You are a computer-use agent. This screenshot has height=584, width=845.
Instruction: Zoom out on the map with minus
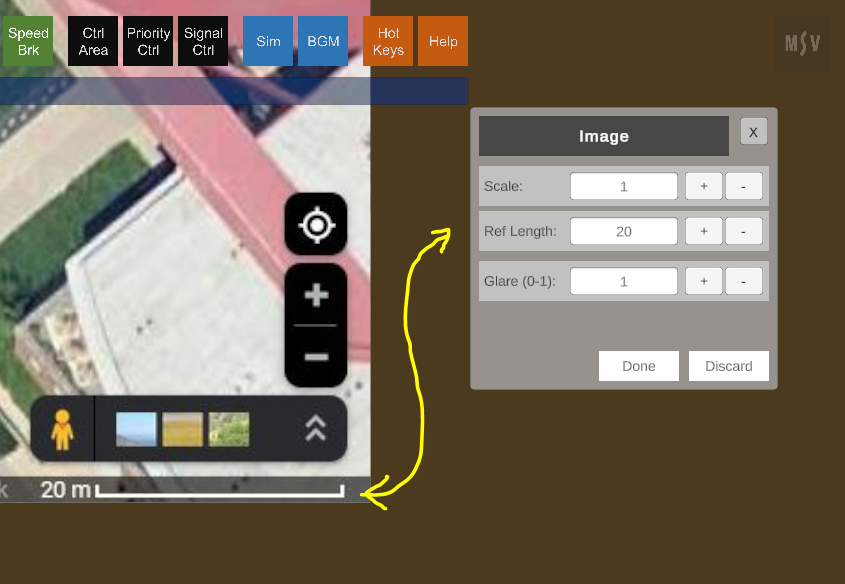tap(316, 357)
